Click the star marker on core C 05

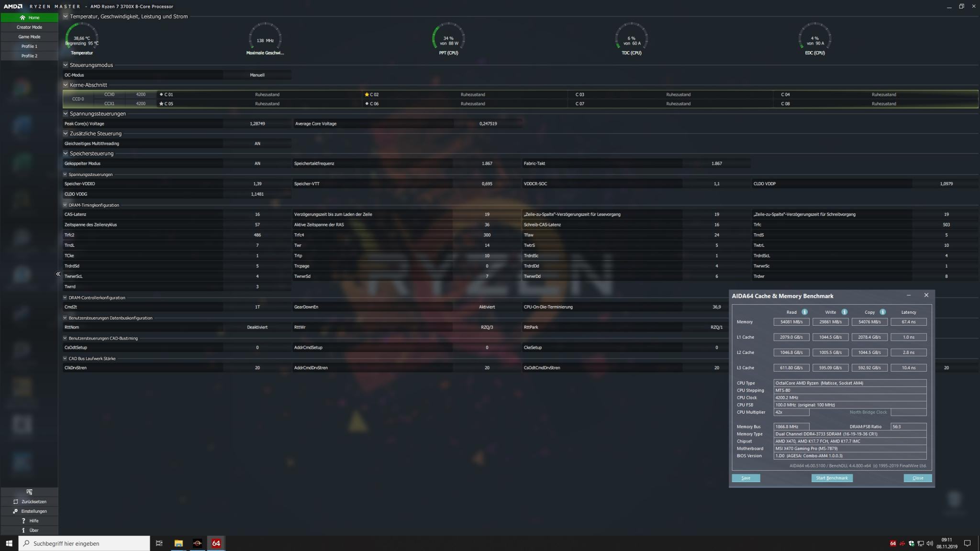coord(161,104)
